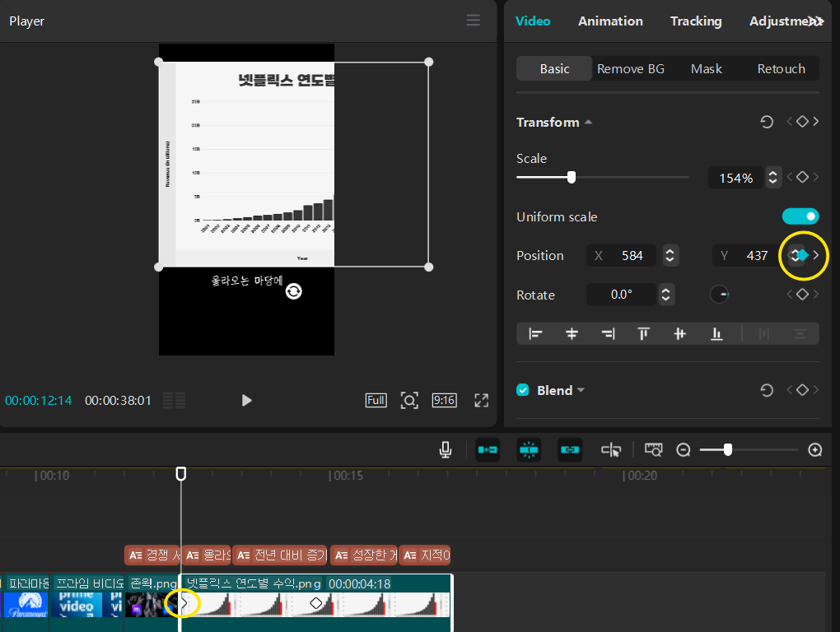Viewport: 840px width, 632px height.
Task: Adjust the timeline zoom slider
Action: pyautogui.click(x=727, y=449)
